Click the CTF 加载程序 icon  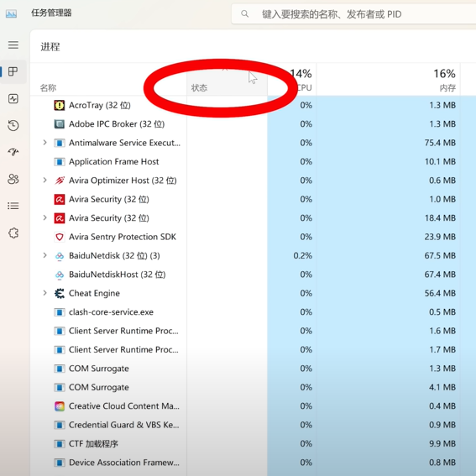tap(60, 444)
